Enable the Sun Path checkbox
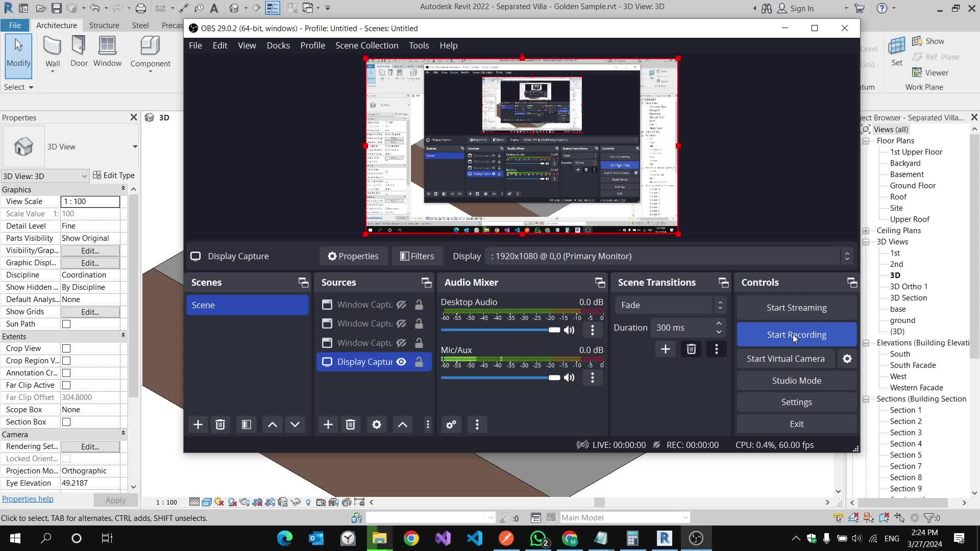 tap(66, 324)
